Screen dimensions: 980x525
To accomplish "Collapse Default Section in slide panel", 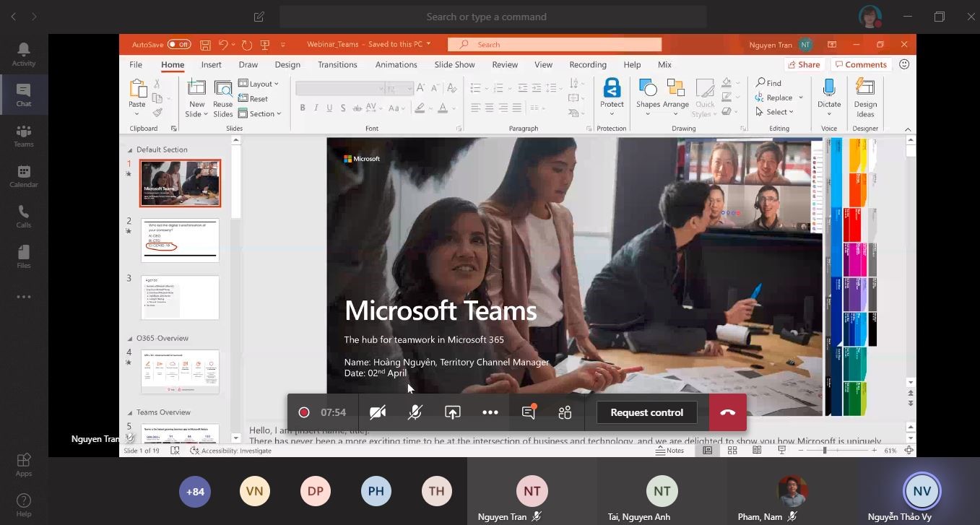I will 130,150.
